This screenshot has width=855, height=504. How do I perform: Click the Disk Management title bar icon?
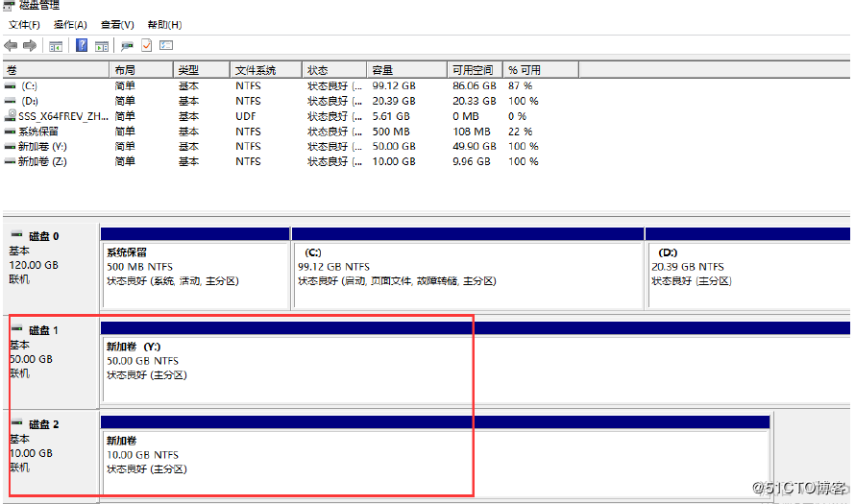point(9,6)
